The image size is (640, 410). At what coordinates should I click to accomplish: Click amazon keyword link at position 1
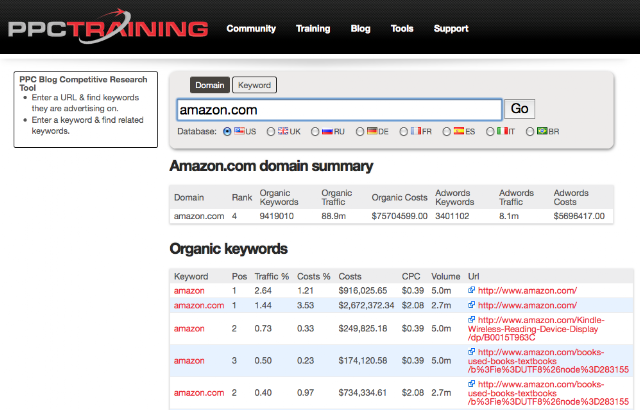(x=189, y=290)
